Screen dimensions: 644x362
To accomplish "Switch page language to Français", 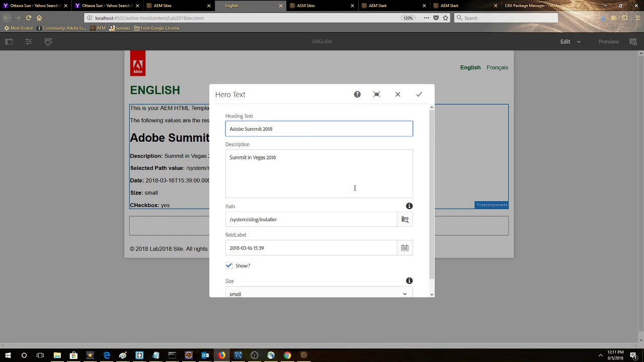I will [497, 67].
